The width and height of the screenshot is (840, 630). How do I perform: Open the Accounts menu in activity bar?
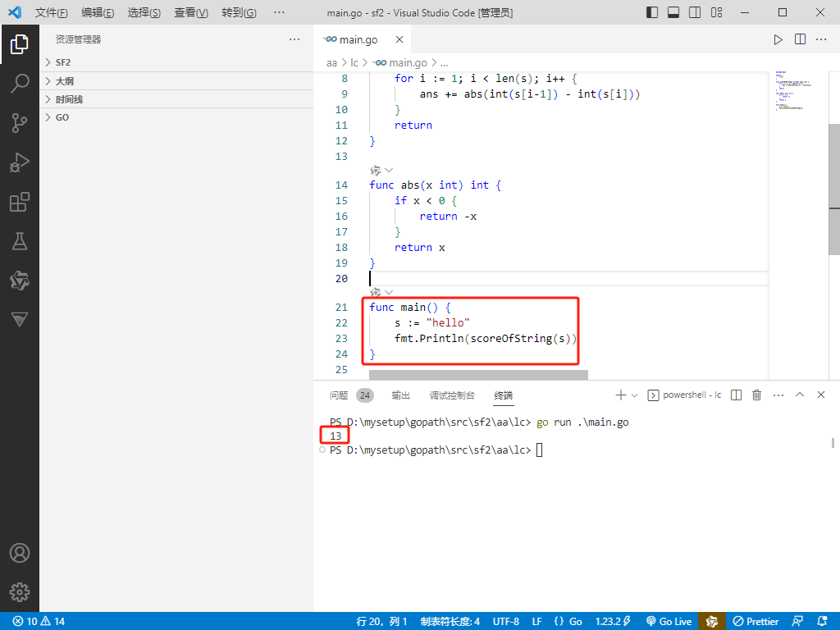(x=20, y=553)
